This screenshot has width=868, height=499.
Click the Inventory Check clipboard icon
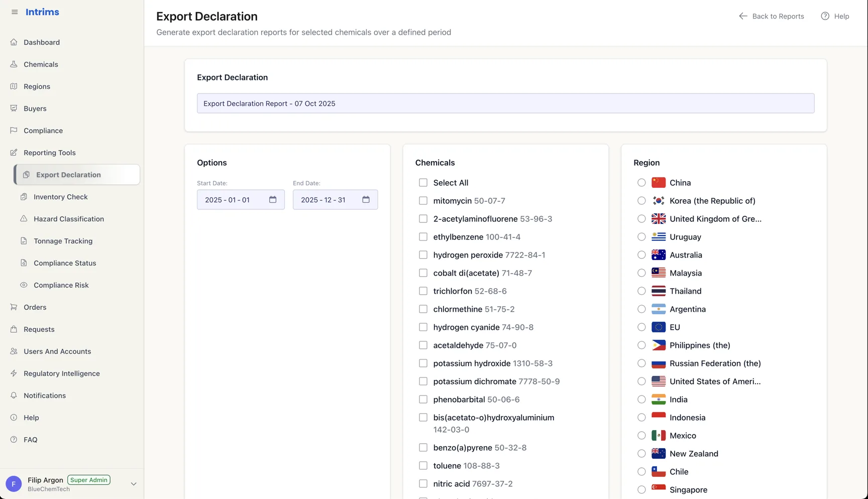pyautogui.click(x=24, y=197)
